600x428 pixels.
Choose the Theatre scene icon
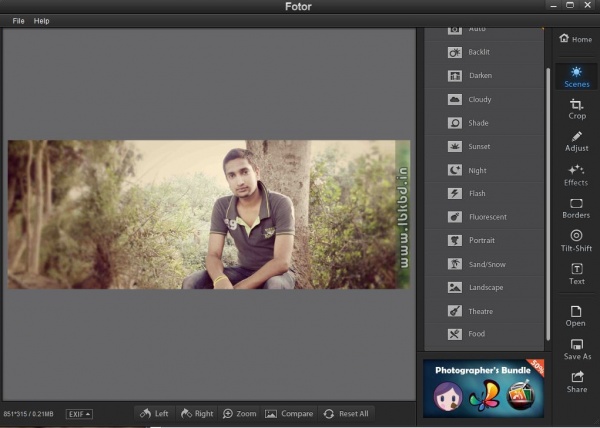455,311
